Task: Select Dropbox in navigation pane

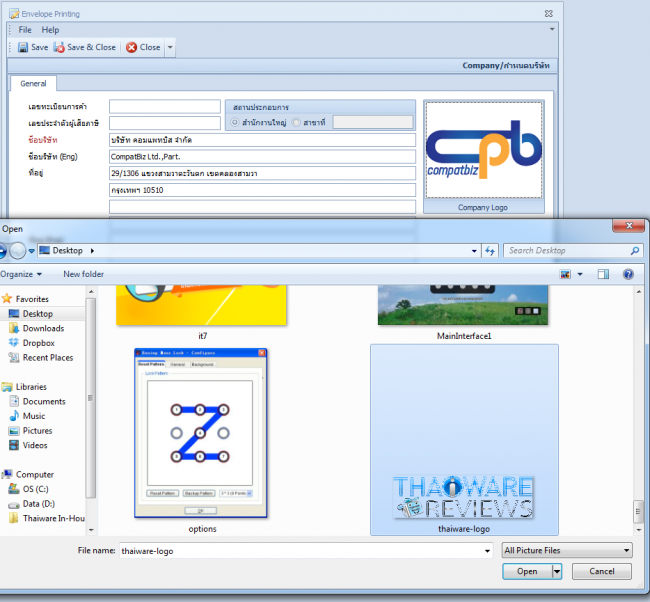Action: click(x=38, y=343)
